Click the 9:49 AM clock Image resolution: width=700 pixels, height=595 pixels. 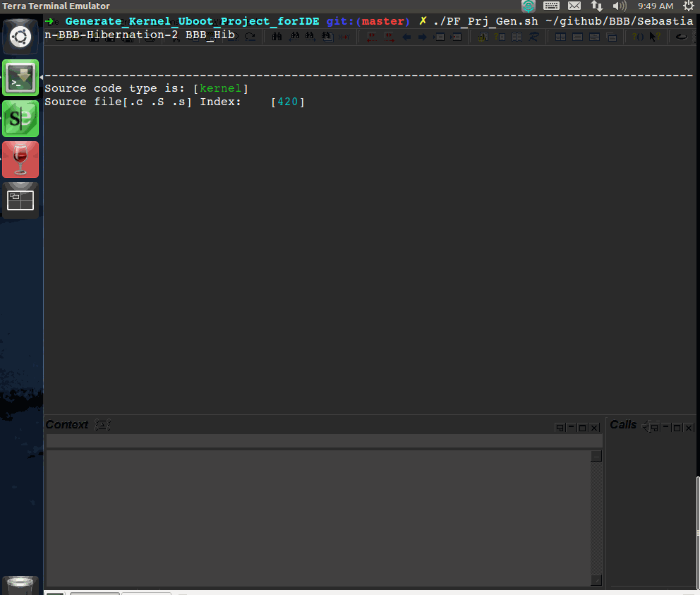(x=656, y=6)
